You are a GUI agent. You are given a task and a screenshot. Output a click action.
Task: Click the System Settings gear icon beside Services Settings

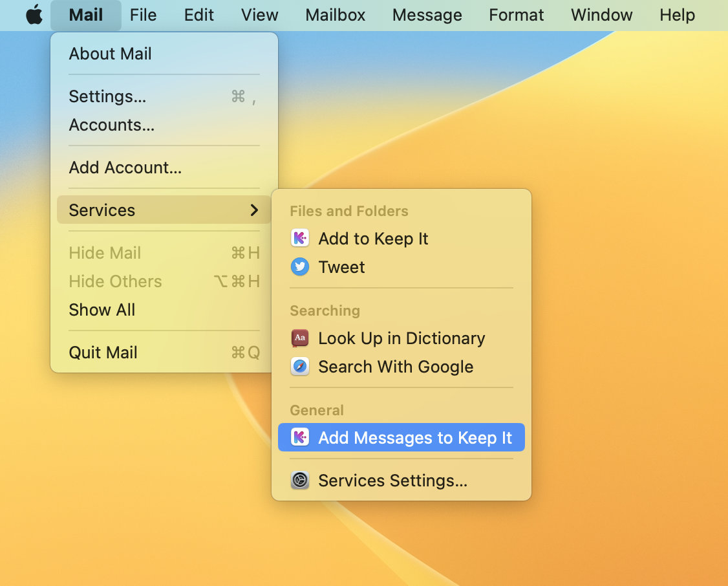click(300, 480)
